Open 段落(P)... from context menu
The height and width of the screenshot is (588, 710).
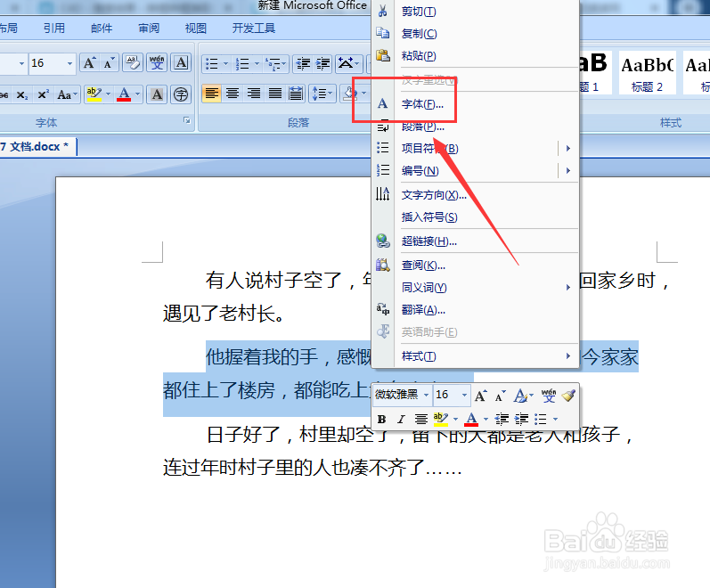coord(476,127)
